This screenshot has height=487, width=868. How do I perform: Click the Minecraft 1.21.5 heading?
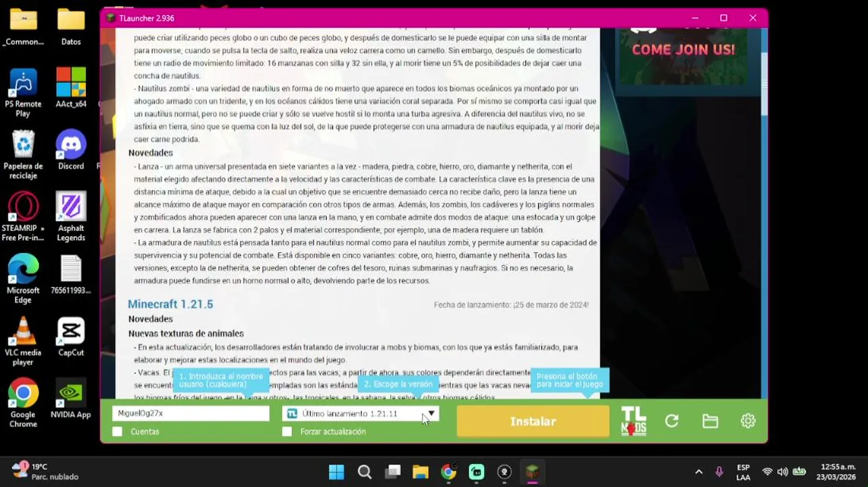click(x=170, y=304)
